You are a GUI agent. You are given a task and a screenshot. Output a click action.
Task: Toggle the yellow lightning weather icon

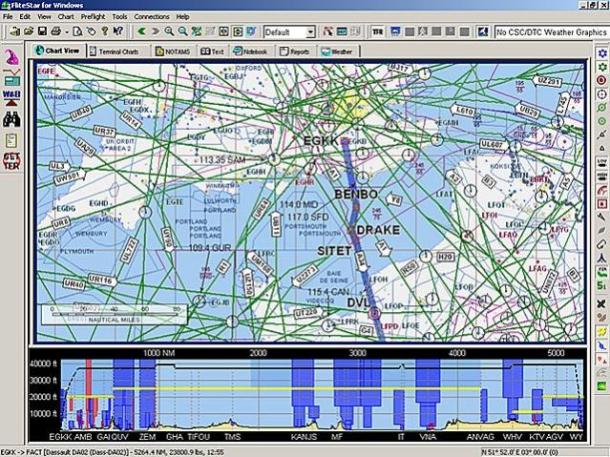(x=602, y=331)
